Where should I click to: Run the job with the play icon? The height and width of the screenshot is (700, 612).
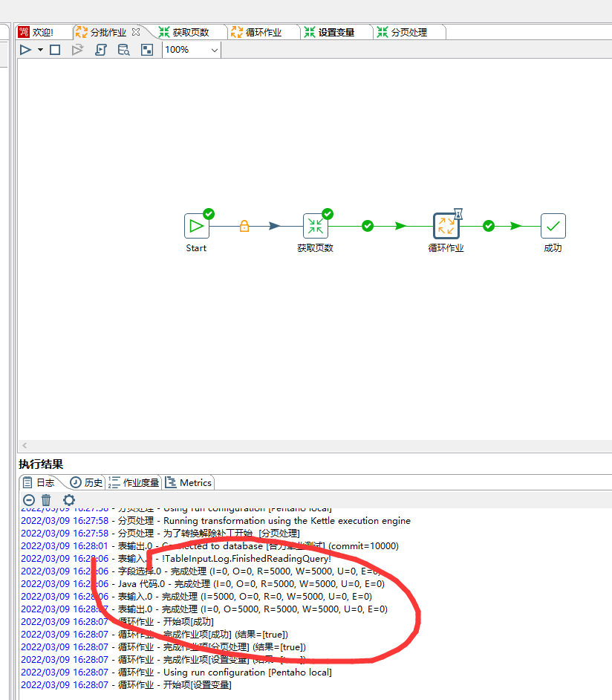click(x=25, y=50)
